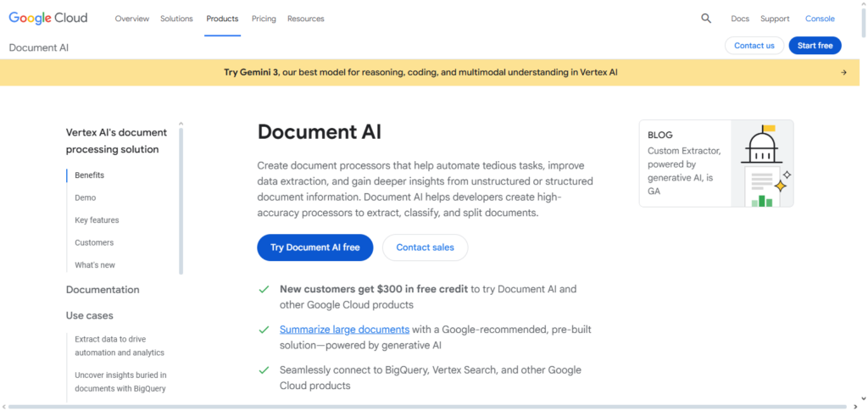Click the horizontal page scrollbar
Image resolution: width=868 pixels, height=411 pixels.
coord(426,407)
